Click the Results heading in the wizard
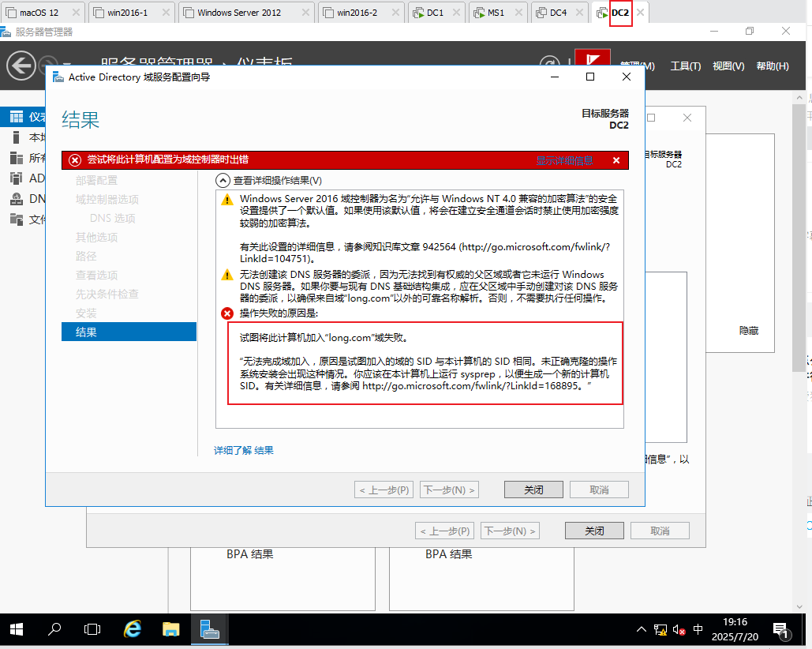The width and height of the screenshot is (812, 649). 80,120
